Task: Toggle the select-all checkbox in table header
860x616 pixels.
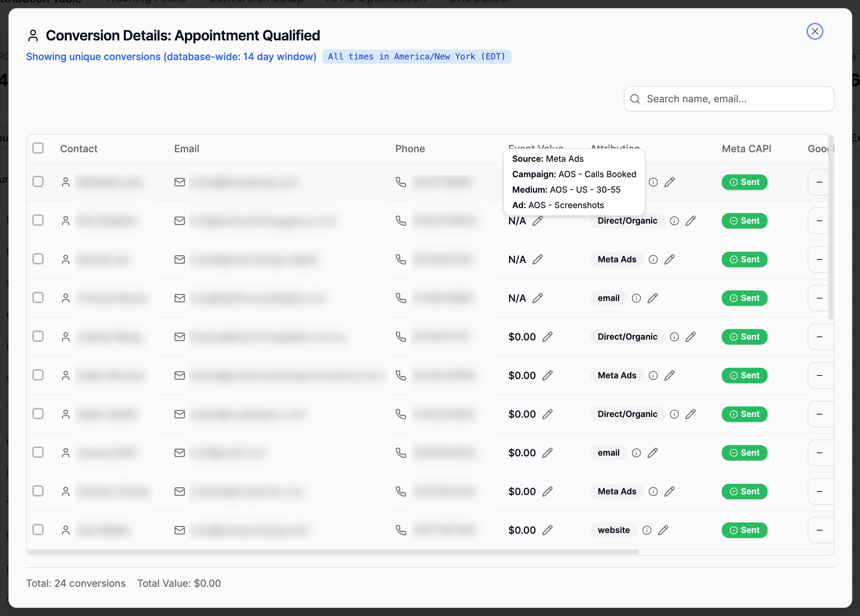Action: coord(38,148)
